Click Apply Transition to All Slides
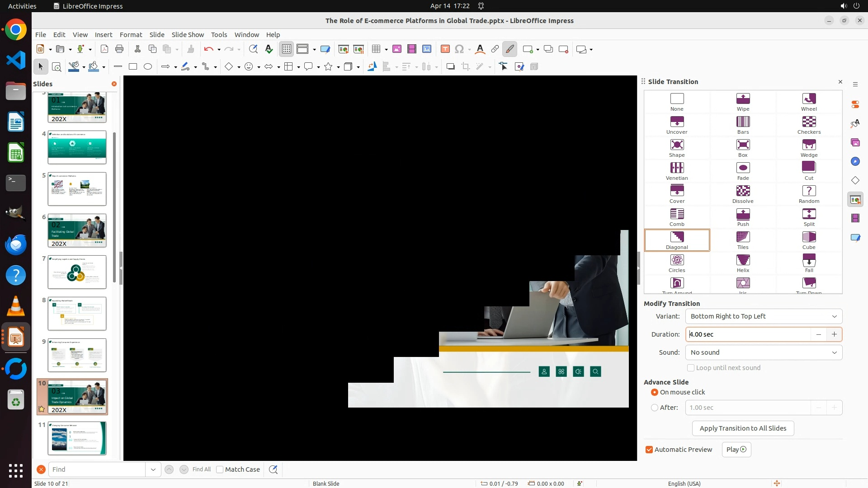This screenshot has height=488, width=868. [743, 428]
